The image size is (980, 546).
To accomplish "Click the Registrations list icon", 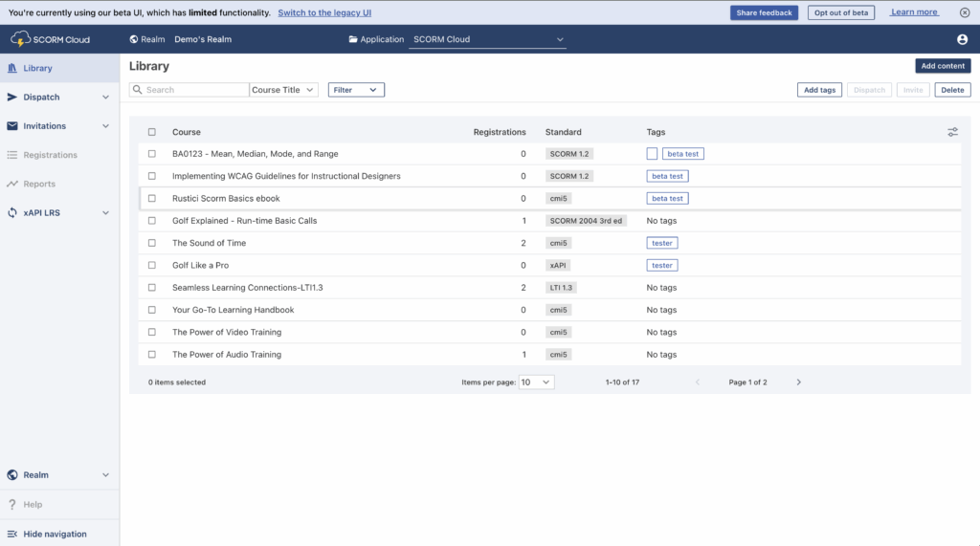I will tap(11, 155).
